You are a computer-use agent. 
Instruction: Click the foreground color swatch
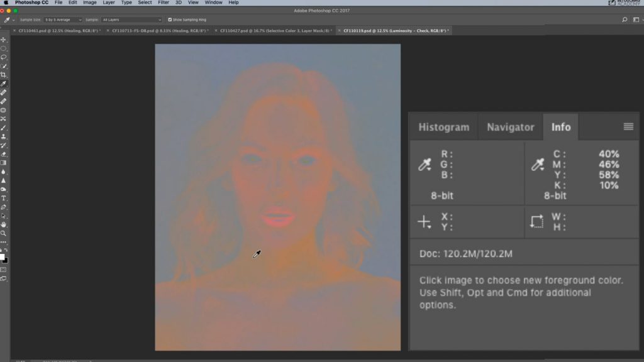tap(4, 256)
